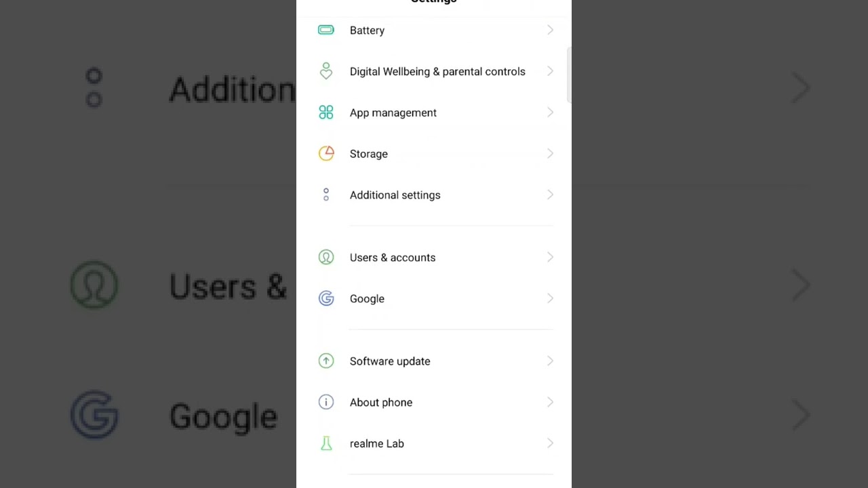Open the realme Lab text link

coord(376,444)
